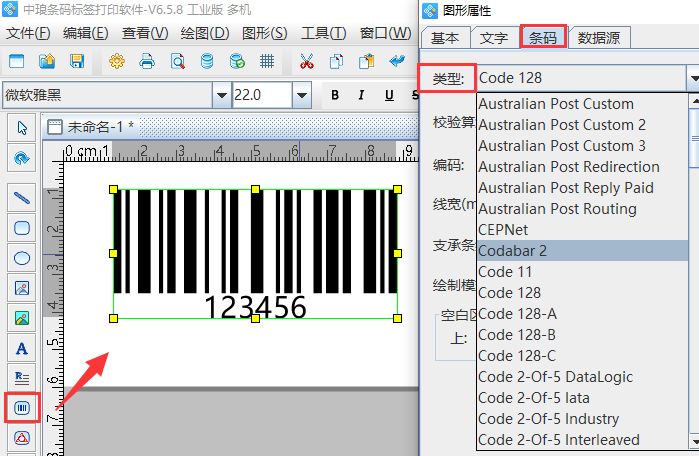
Task: Toggle italic formatting I button
Action: tap(361, 95)
